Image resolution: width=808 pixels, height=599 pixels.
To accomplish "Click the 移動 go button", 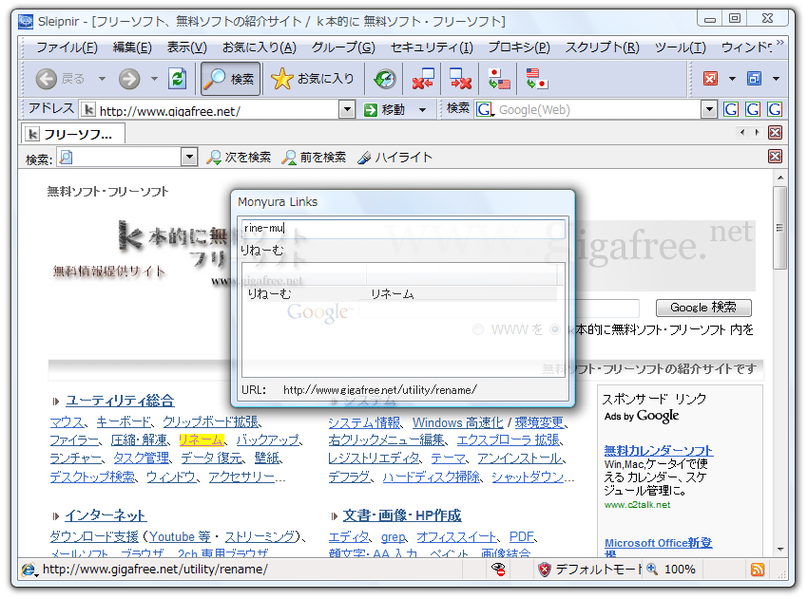I will point(384,110).
